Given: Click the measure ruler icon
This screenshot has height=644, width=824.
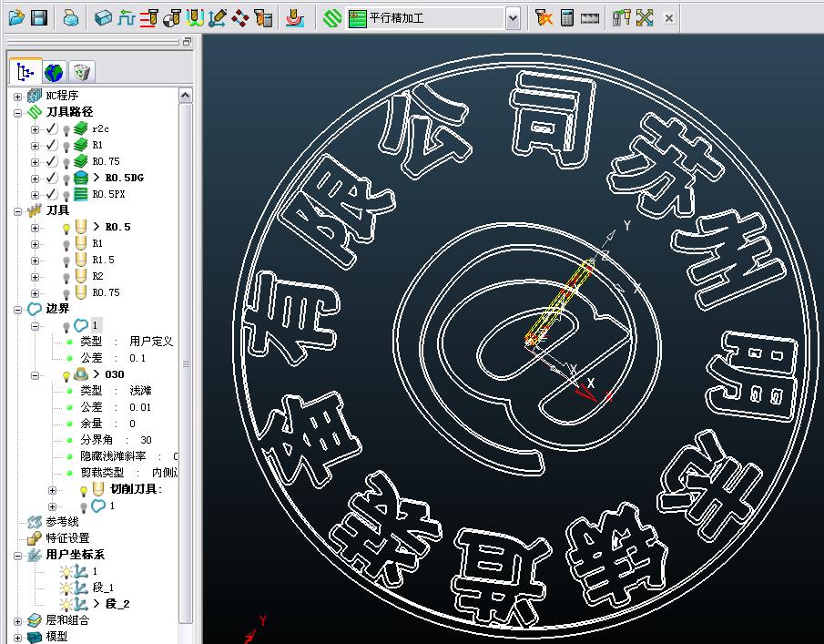Looking at the screenshot, I should [x=590, y=18].
